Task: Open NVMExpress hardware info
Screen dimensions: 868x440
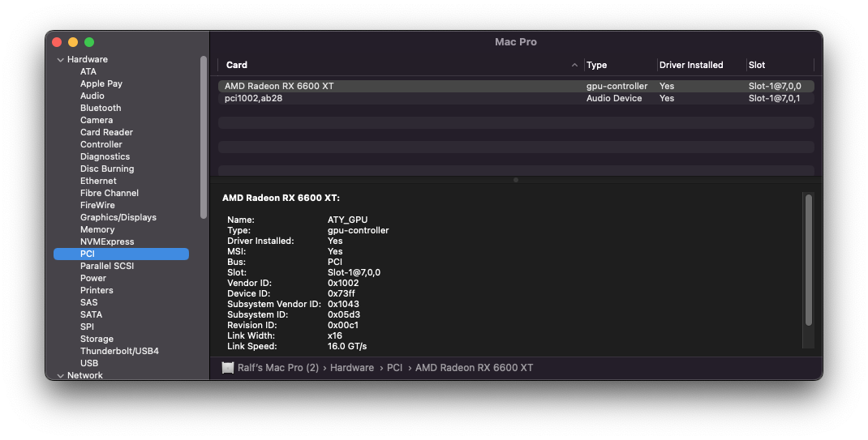Action: click(x=107, y=241)
